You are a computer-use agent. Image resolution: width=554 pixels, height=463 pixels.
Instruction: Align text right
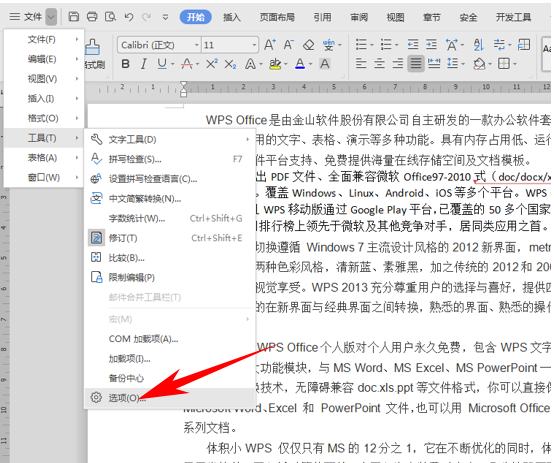tap(397, 64)
